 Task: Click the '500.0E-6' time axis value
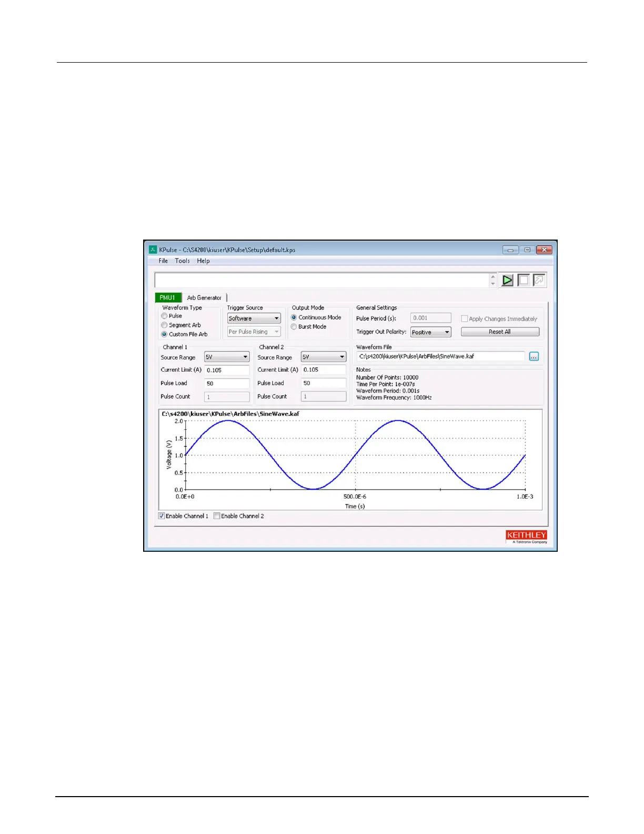[355, 497]
